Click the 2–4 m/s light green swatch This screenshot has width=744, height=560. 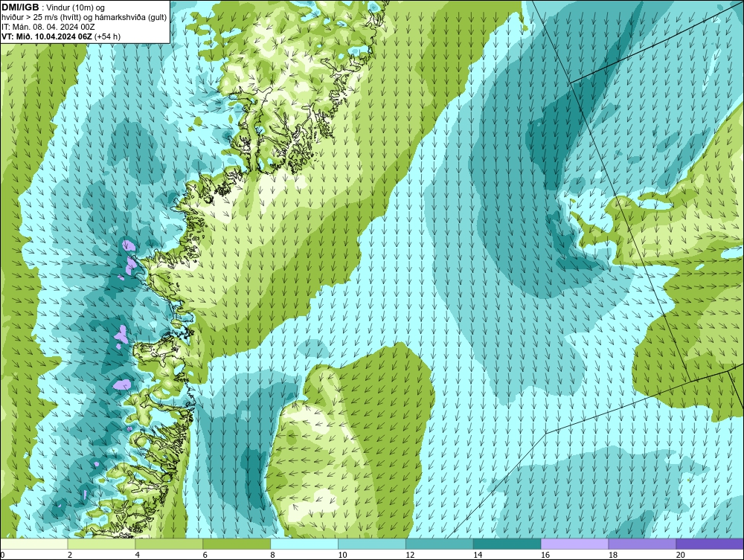(x=101, y=544)
